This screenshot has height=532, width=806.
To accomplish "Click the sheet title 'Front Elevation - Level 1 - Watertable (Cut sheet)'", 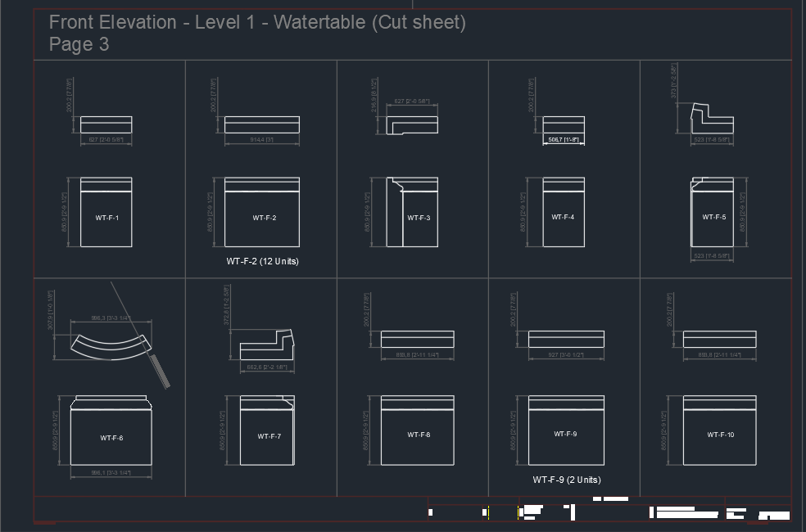I will point(257,23).
